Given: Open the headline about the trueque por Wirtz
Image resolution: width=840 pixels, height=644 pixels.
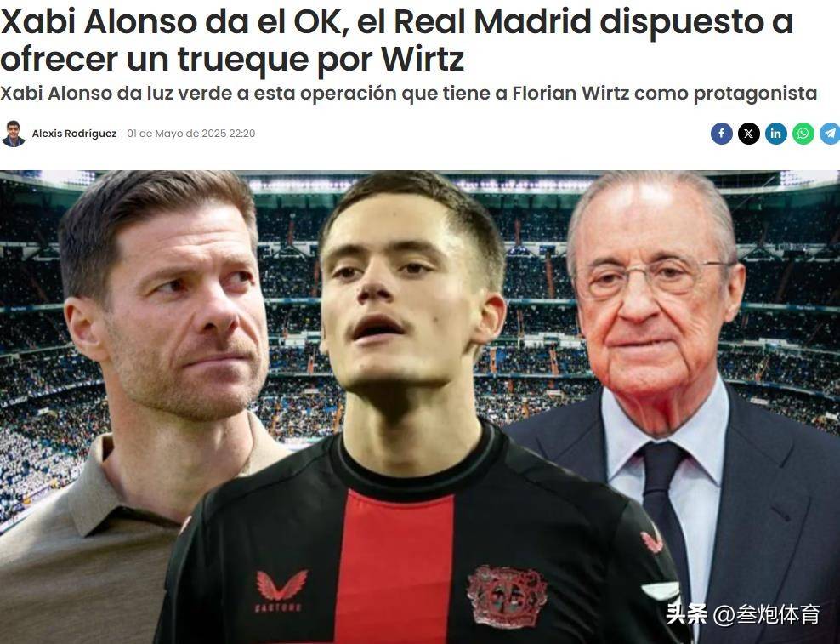Looking at the screenshot, I should point(396,40).
